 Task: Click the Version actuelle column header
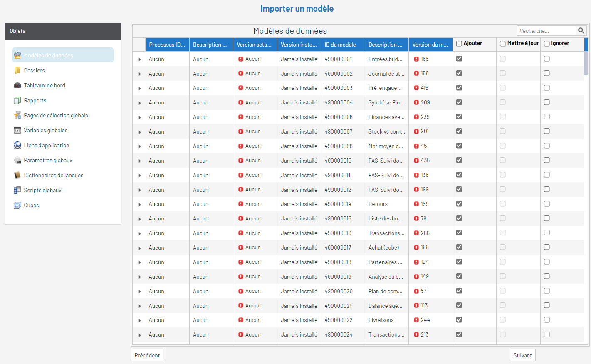click(x=255, y=45)
